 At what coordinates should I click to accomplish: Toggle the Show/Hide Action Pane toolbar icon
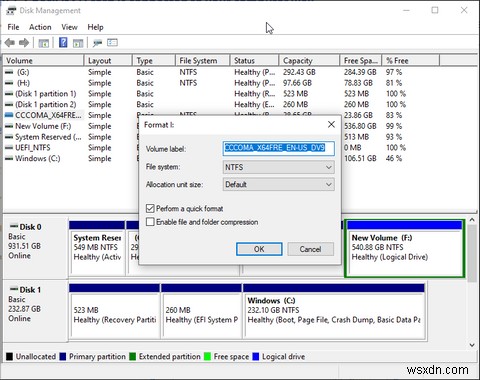click(78, 43)
